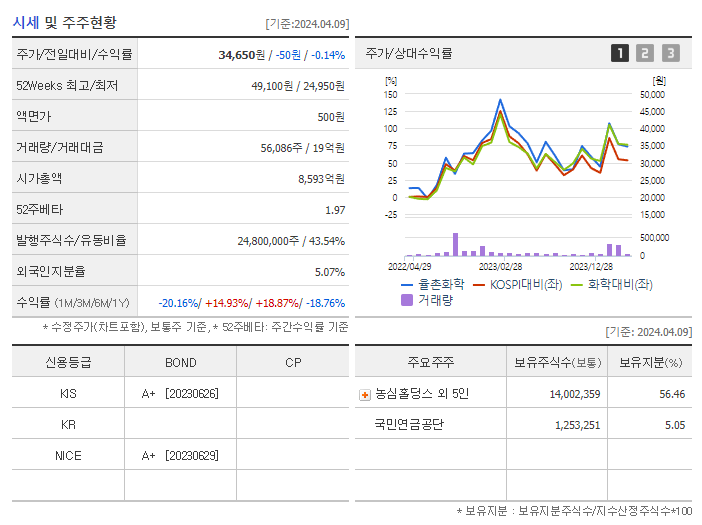Select the 5.05 ownership percentage
The height and width of the screenshot is (525, 702).
(x=675, y=425)
